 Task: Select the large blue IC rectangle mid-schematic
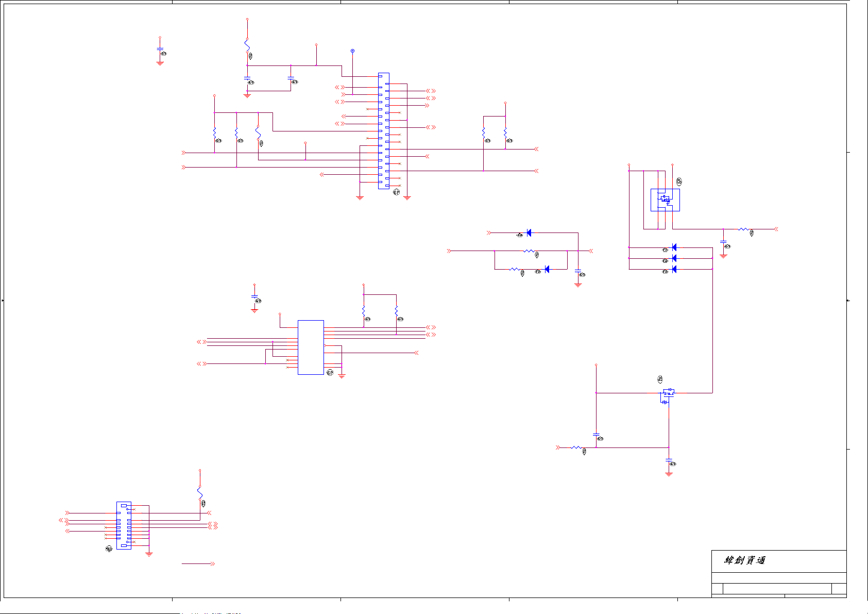[x=311, y=347]
